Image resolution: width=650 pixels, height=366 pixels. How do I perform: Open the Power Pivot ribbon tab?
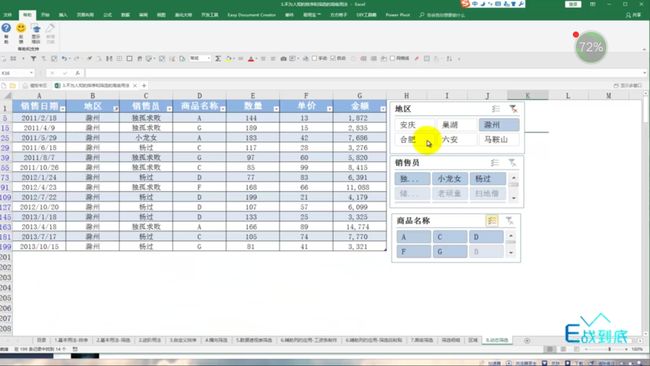pos(398,15)
